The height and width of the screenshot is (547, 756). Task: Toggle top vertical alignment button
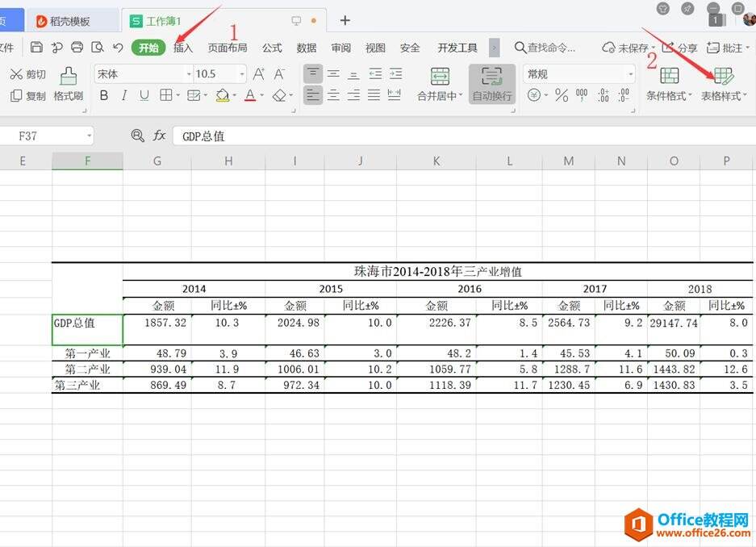[313, 73]
